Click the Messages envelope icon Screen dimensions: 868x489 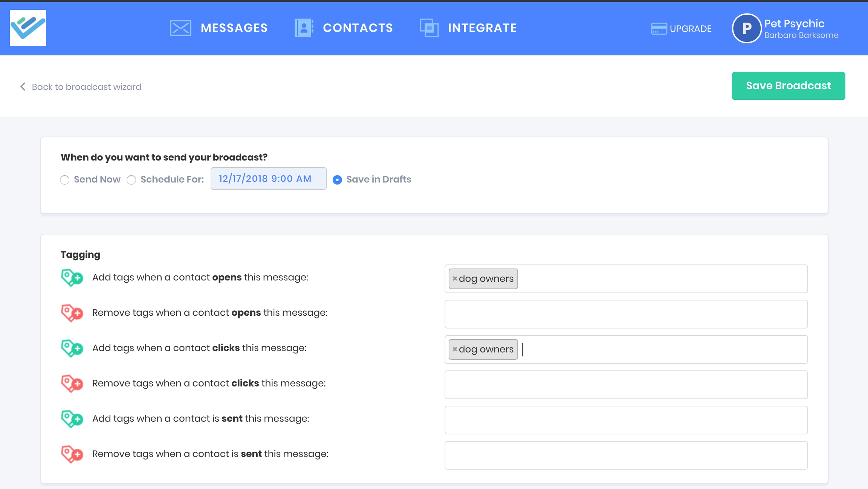[180, 28]
